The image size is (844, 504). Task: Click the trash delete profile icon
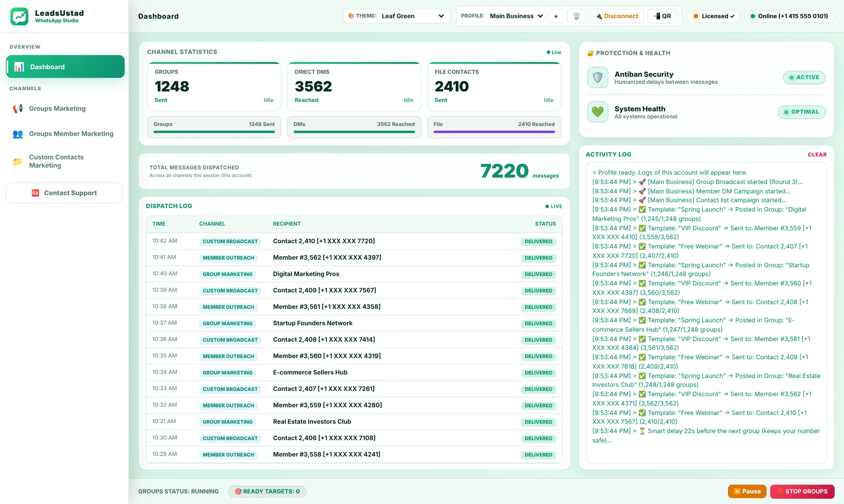click(x=576, y=16)
